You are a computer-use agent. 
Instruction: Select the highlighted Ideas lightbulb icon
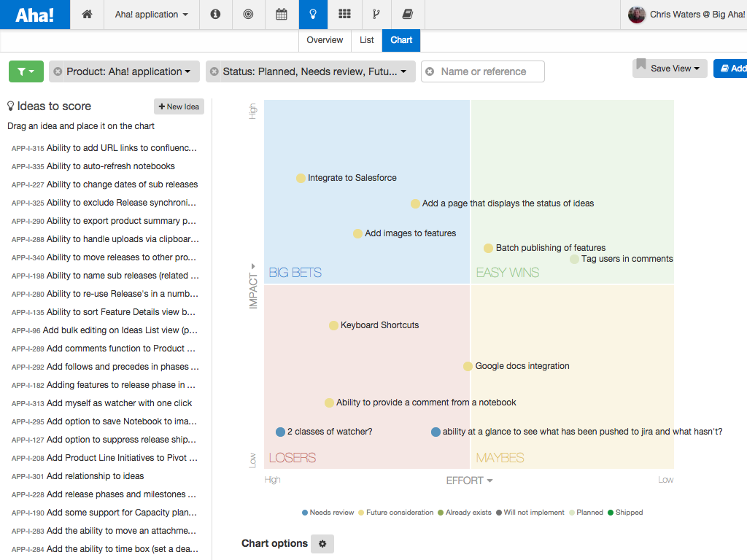point(313,14)
